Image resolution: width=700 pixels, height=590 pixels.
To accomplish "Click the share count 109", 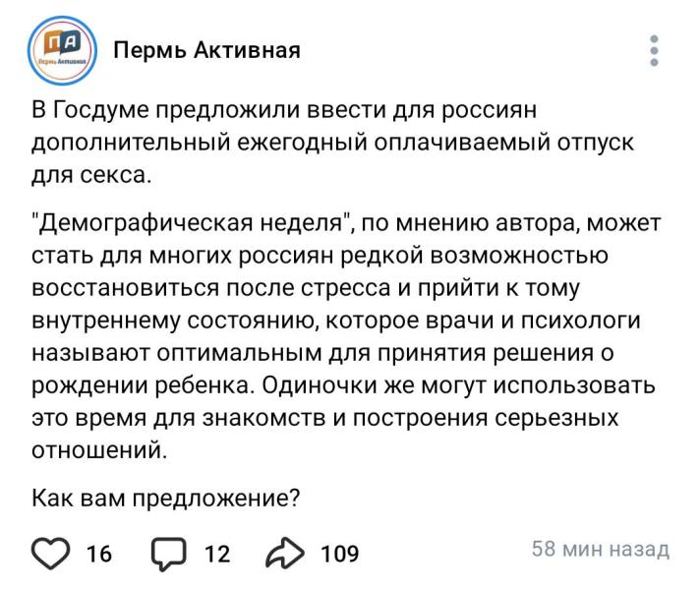I will pyautogui.click(x=340, y=554).
